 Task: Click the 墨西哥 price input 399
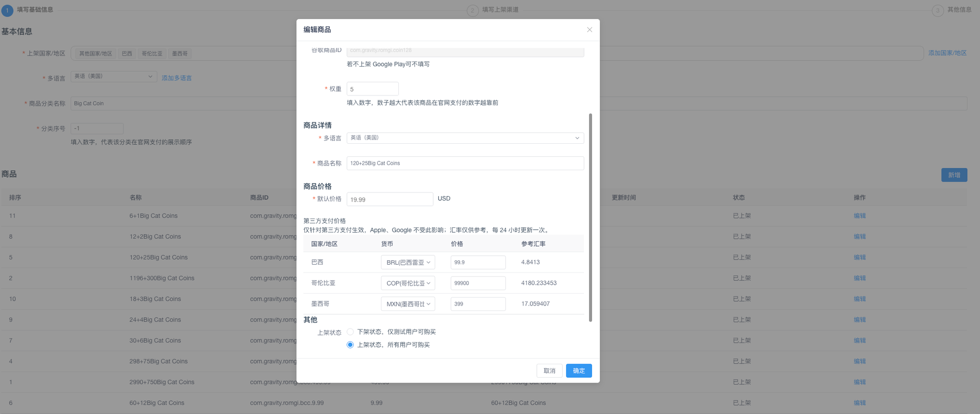tap(478, 304)
